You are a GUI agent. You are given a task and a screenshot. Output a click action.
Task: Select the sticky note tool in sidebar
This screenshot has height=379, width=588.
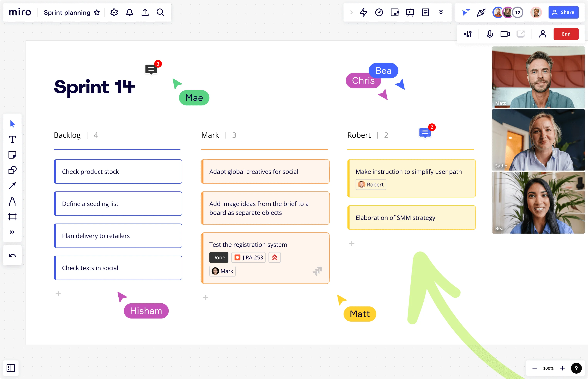click(12, 155)
